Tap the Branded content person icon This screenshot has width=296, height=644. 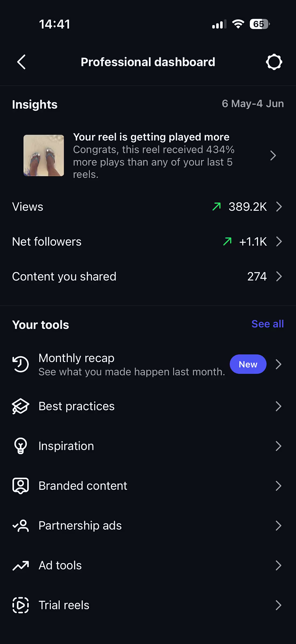tap(20, 486)
